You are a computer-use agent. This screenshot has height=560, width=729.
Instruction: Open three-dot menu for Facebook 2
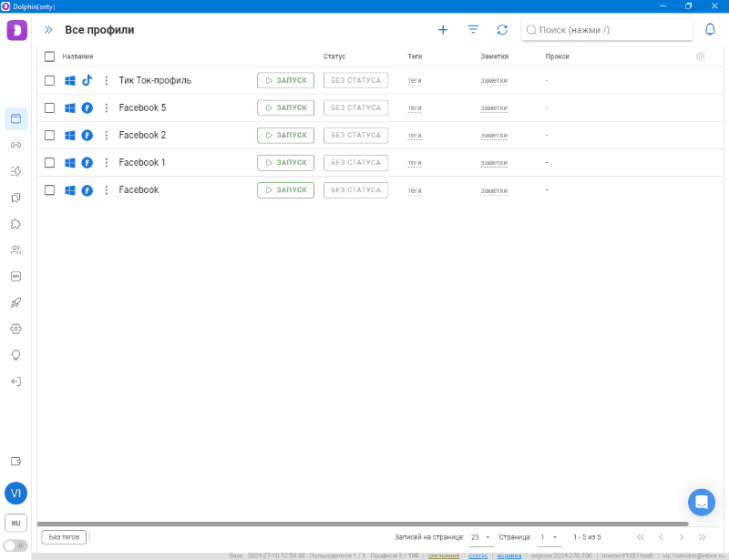pos(106,136)
